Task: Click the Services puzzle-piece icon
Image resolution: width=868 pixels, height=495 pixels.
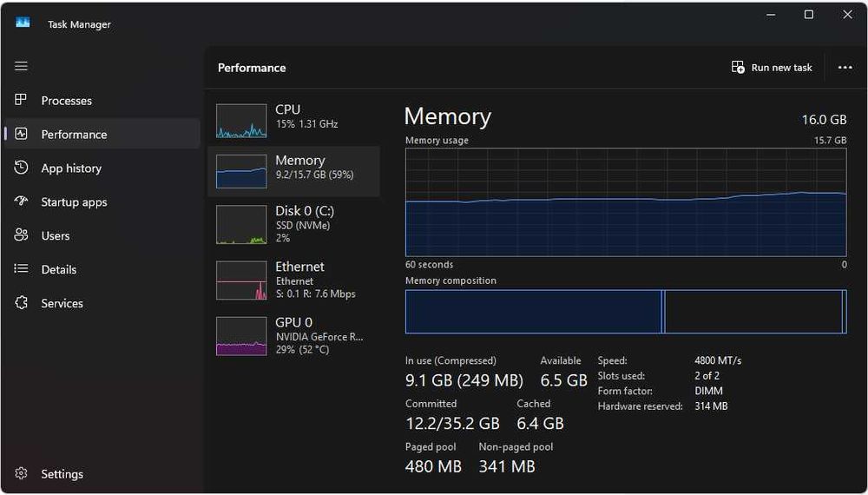Action: coord(22,303)
